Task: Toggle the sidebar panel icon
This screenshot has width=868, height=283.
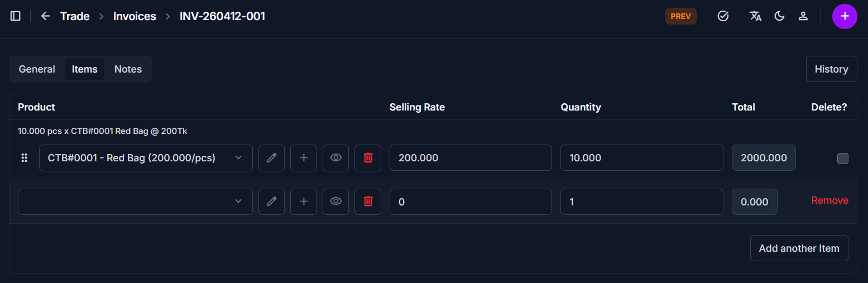Action: (16, 16)
